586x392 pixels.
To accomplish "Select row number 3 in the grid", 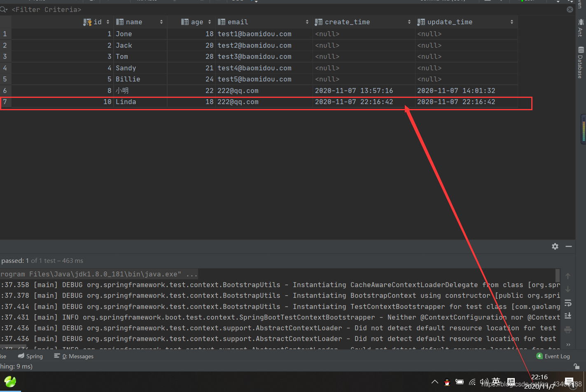I will click(5, 56).
